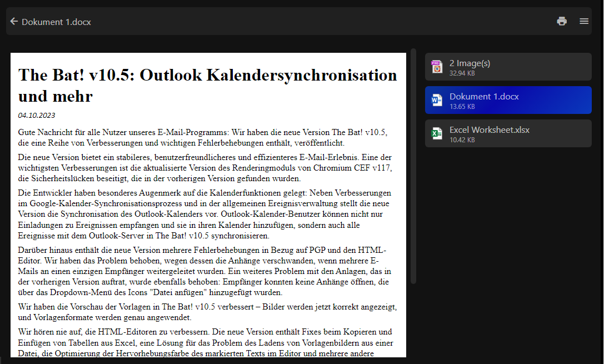
Task: Click the document preview vertical scrollbar
Action: [x=413, y=166]
